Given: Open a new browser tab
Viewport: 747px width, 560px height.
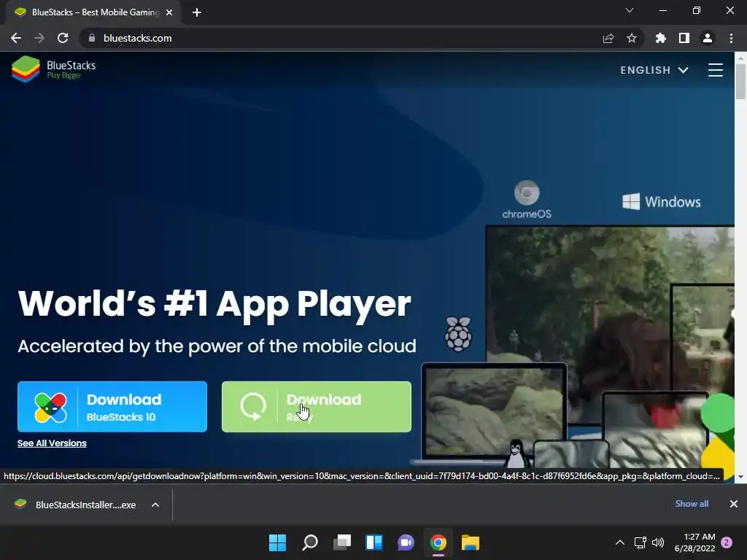Looking at the screenshot, I should pyautogui.click(x=197, y=13).
